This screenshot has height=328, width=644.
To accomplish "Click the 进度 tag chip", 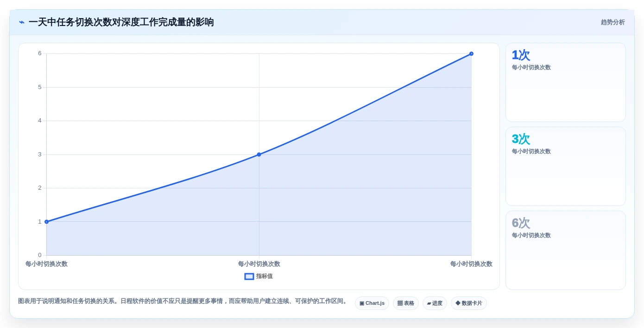I will coord(435,303).
